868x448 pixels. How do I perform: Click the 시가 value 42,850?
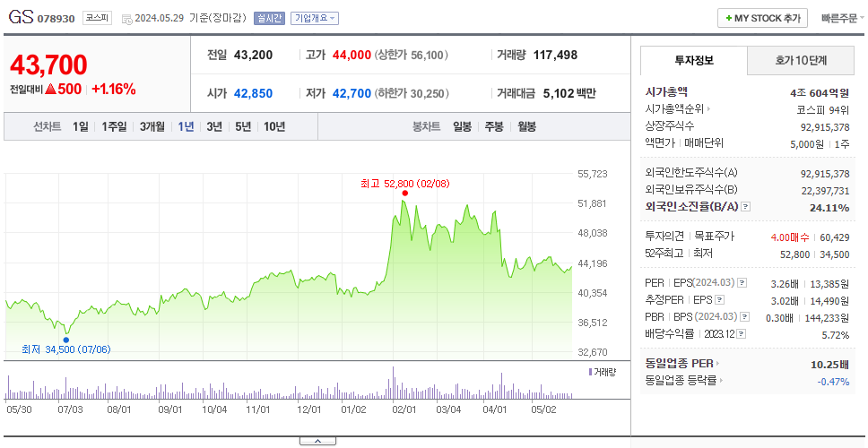(253, 93)
